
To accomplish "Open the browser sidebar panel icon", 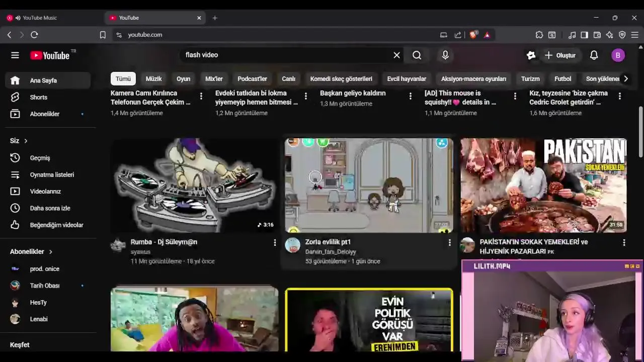I will pos(584,35).
